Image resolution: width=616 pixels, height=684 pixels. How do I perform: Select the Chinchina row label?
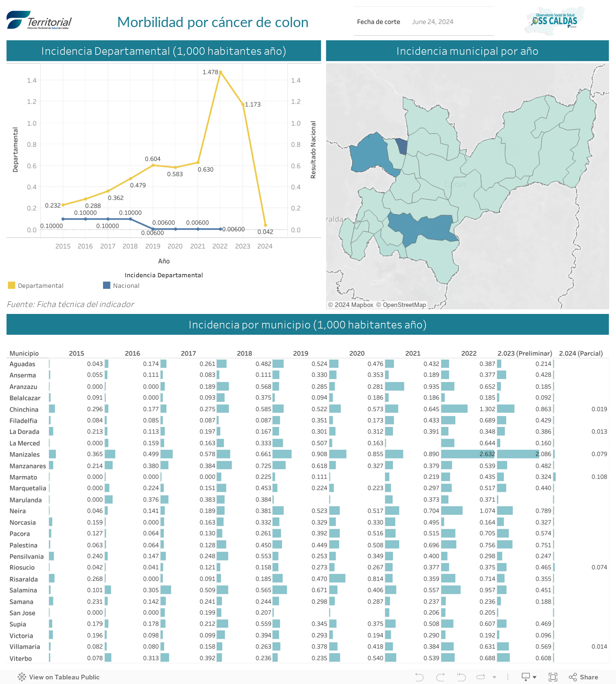click(24, 409)
